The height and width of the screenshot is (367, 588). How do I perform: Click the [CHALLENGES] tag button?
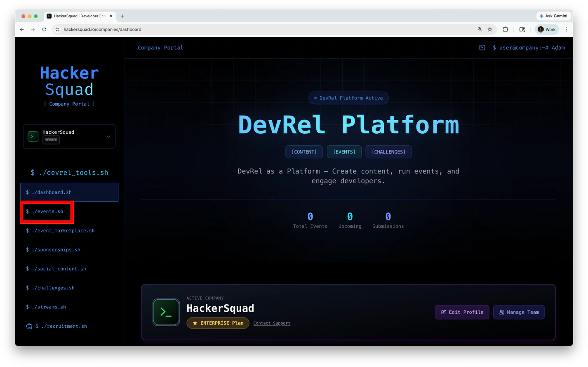pos(388,152)
